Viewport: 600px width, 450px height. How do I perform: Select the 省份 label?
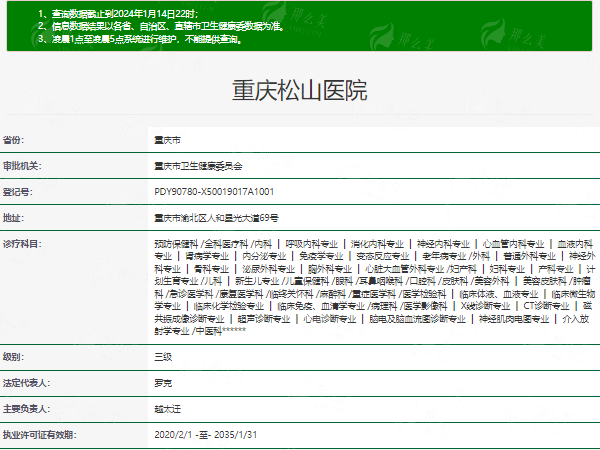13,140
